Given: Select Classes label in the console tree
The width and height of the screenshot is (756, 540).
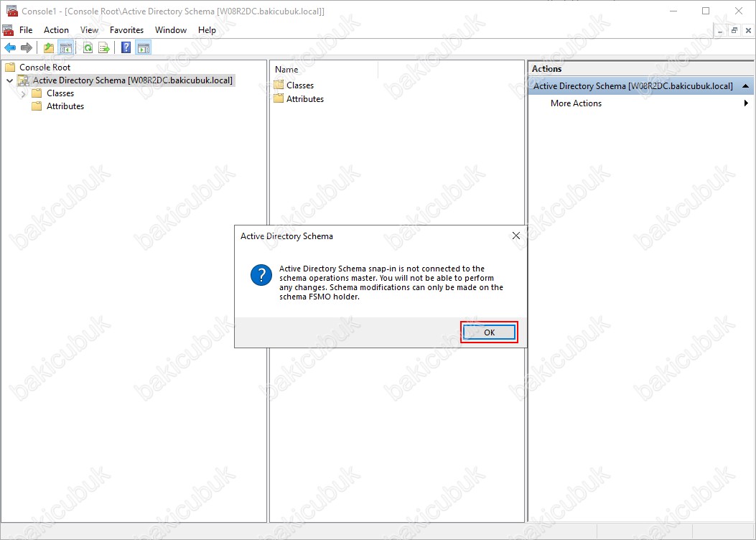Looking at the screenshot, I should click(x=60, y=93).
